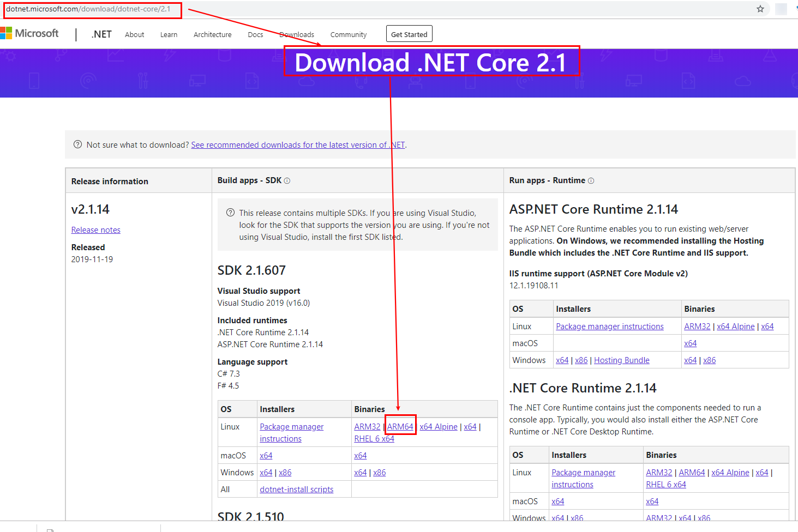The height and width of the screenshot is (532, 798).
Task: Click the Get Started button
Action: (x=409, y=34)
